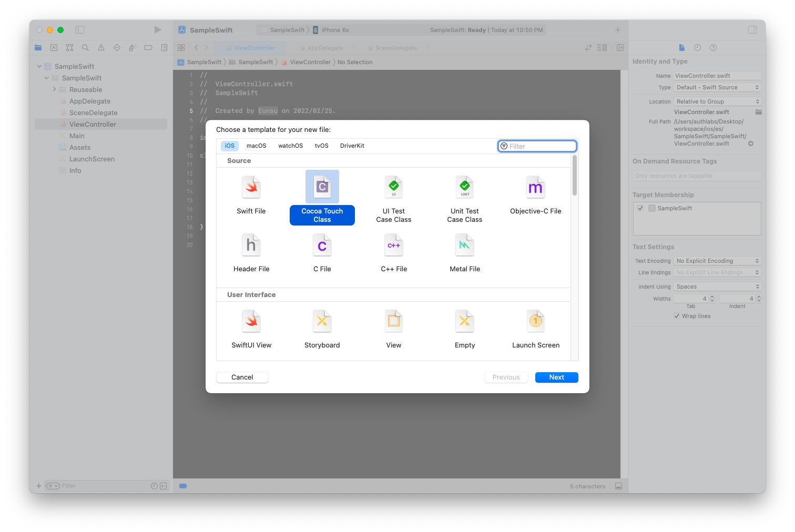Image resolution: width=795 pixels, height=532 pixels.
Task: Switch to the iOS platform tab
Action: point(230,146)
